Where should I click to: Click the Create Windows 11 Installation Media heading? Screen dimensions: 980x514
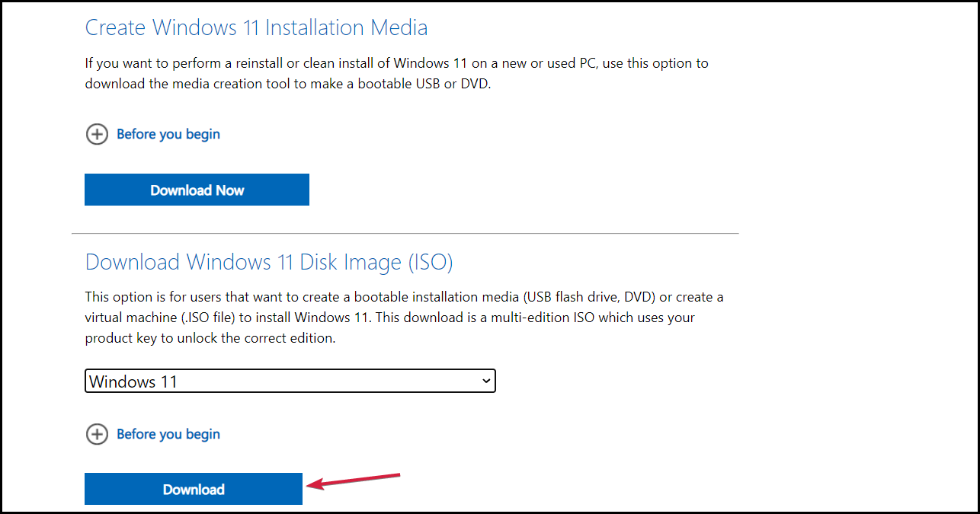coord(256,27)
